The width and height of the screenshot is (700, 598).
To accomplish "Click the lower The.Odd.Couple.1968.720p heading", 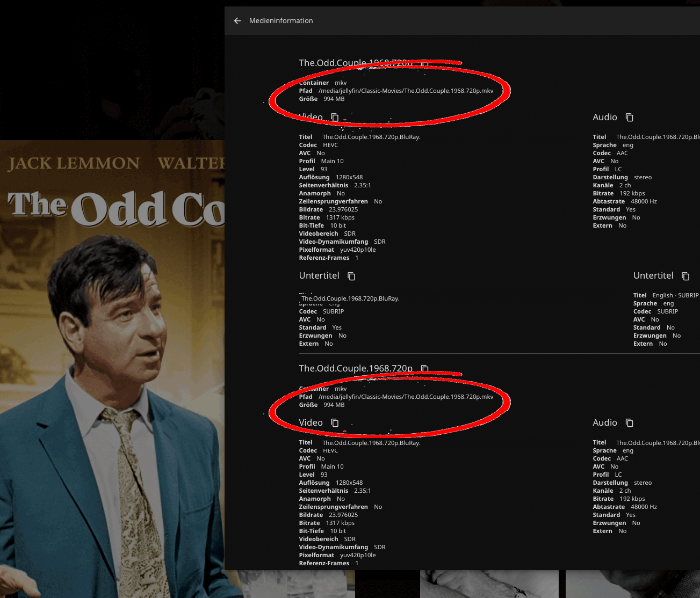I will coord(356,368).
